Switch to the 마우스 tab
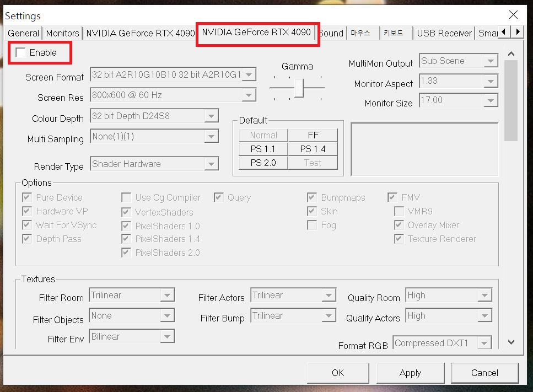Image resolution: width=533 pixels, height=392 pixels. point(363,33)
